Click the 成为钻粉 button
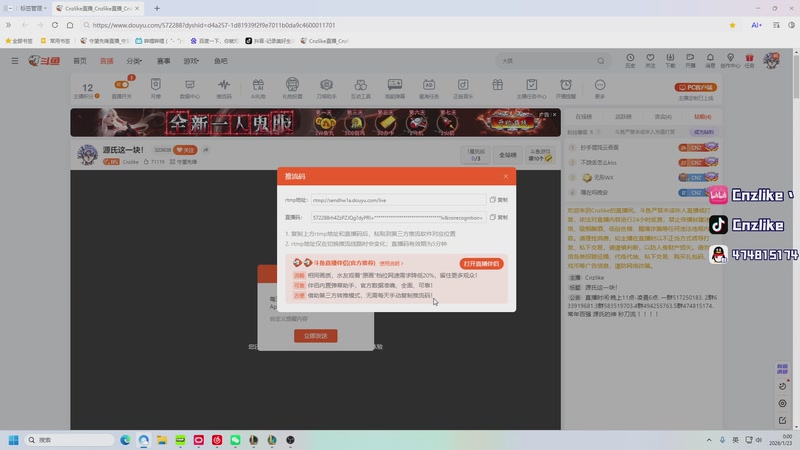The width and height of the screenshot is (800, 450). pos(704,132)
